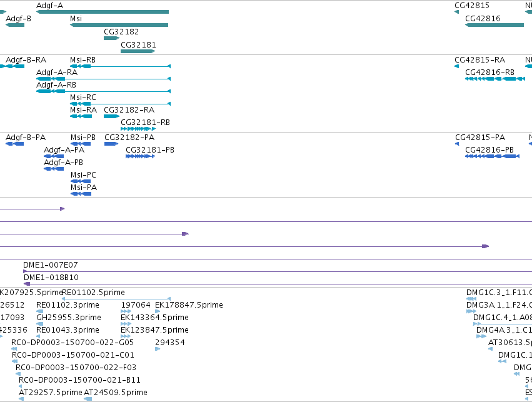Click the RE01102.5prime EST label

click(93, 293)
